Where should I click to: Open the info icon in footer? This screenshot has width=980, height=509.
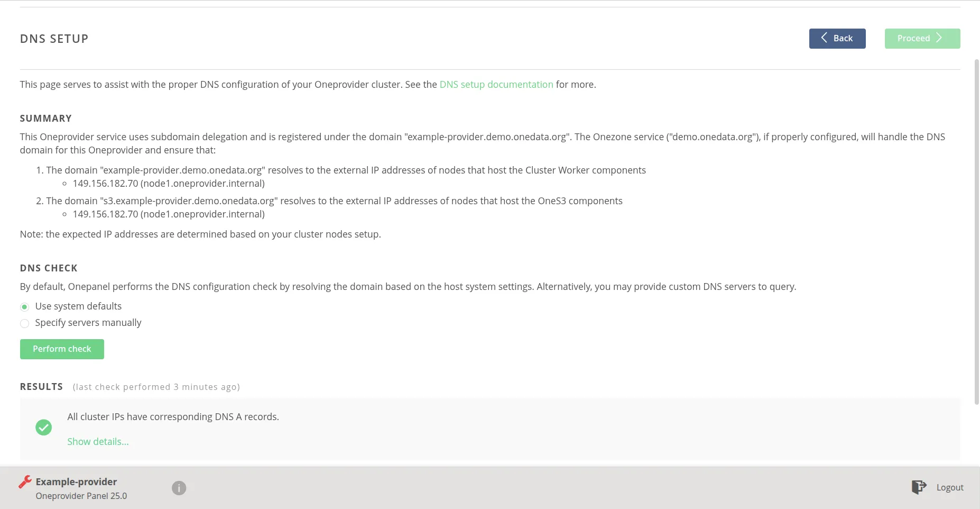179,488
